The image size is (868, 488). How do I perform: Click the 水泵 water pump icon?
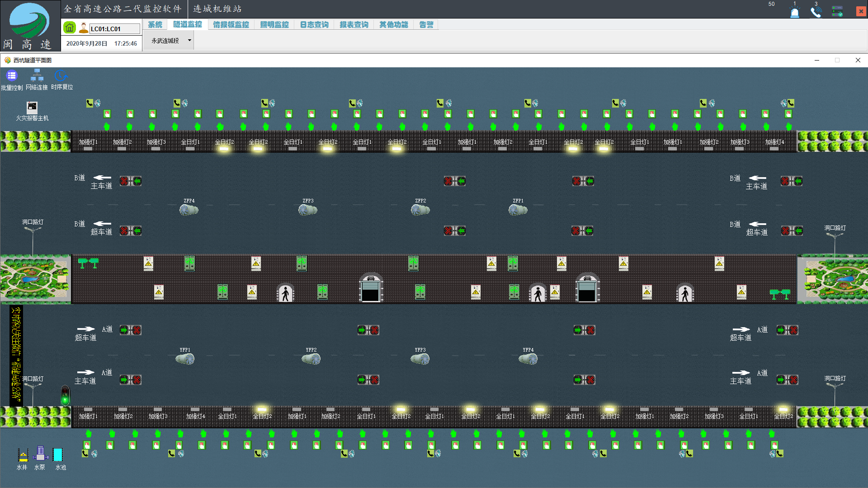click(x=40, y=454)
